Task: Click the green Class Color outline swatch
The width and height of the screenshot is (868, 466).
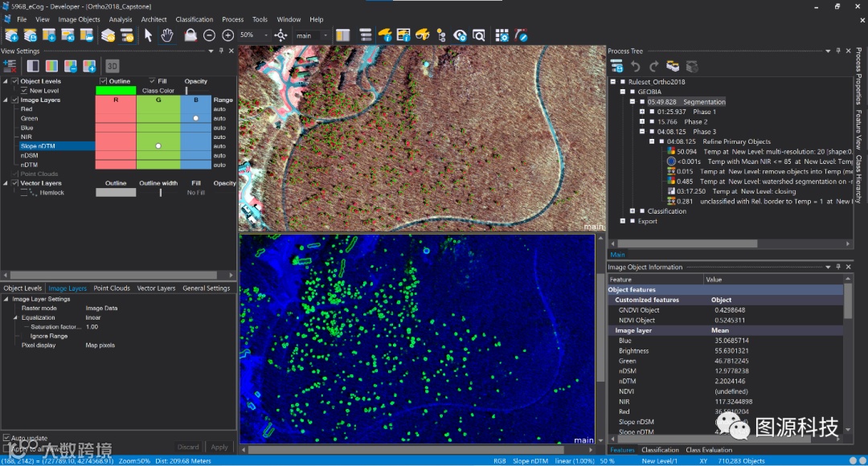Action: click(x=116, y=91)
